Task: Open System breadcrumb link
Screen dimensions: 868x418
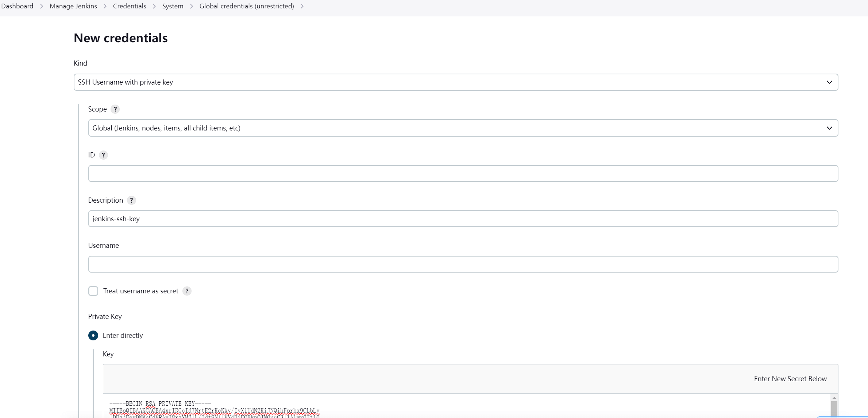Action: click(x=173, y=6)
